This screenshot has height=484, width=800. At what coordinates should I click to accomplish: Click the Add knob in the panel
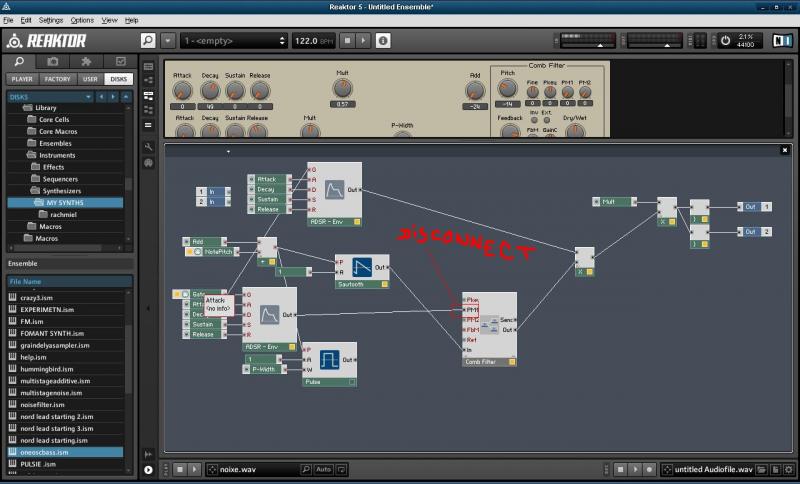pyautogui.click(x=475, y=91)
